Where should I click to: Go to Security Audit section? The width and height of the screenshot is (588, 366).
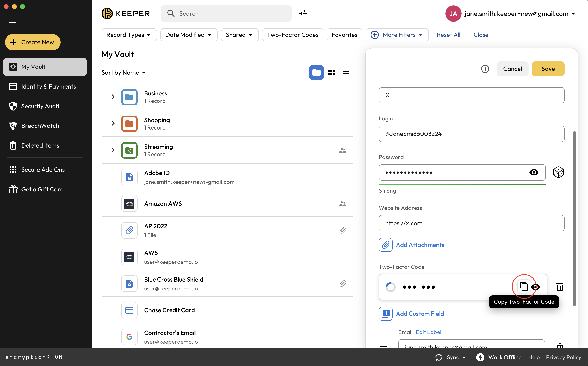coord(40,106)
